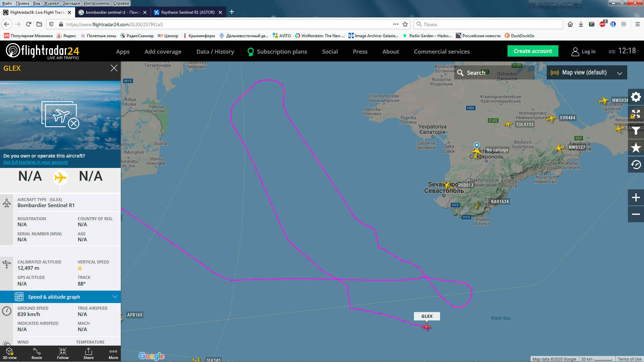Zoom out with the minus button

[636, 214]
